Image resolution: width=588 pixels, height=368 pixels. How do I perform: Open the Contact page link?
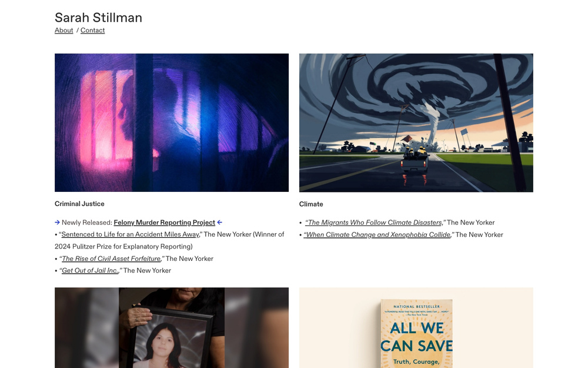93,31
